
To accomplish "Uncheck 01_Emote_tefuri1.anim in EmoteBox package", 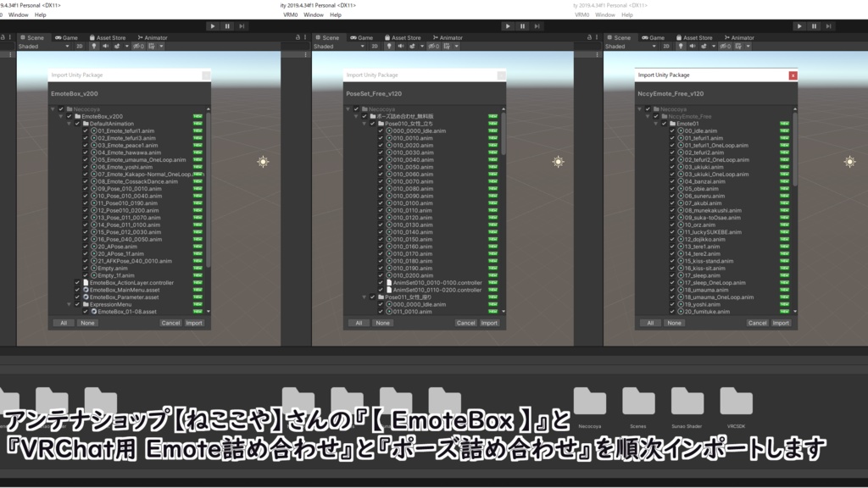I will tap(85, 130).
